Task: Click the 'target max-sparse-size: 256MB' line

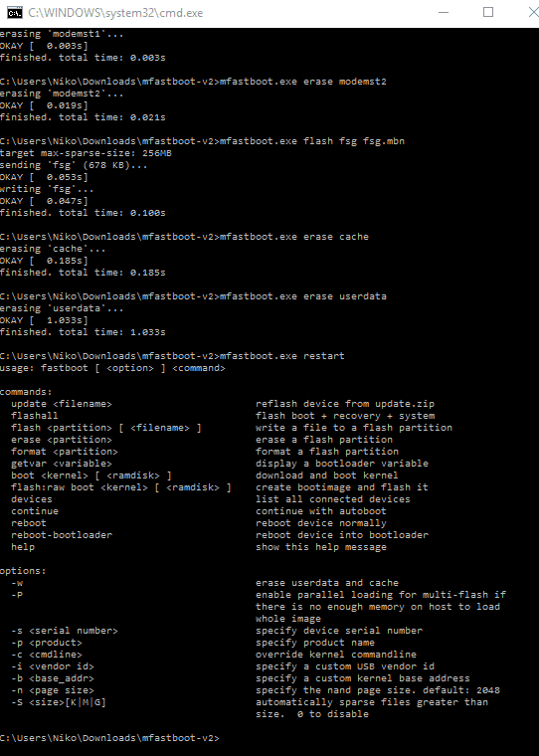Action: [x=86, y=153]
